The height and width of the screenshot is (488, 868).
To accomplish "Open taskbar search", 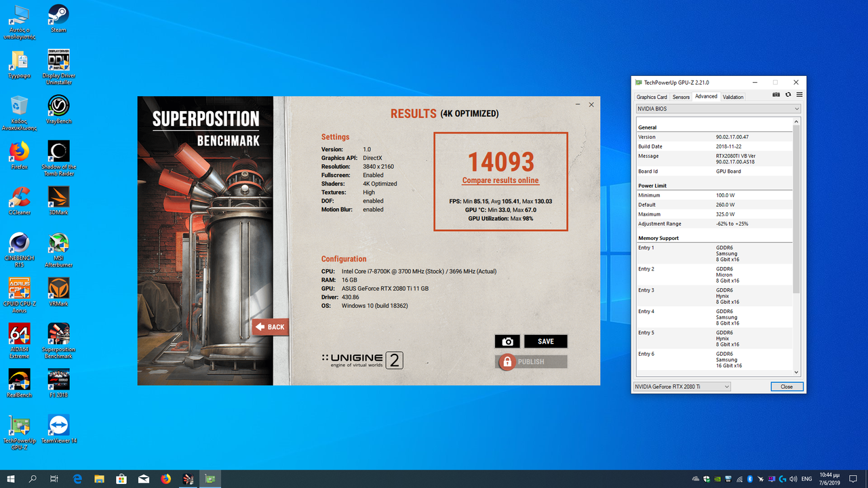I will coord(33,479).
